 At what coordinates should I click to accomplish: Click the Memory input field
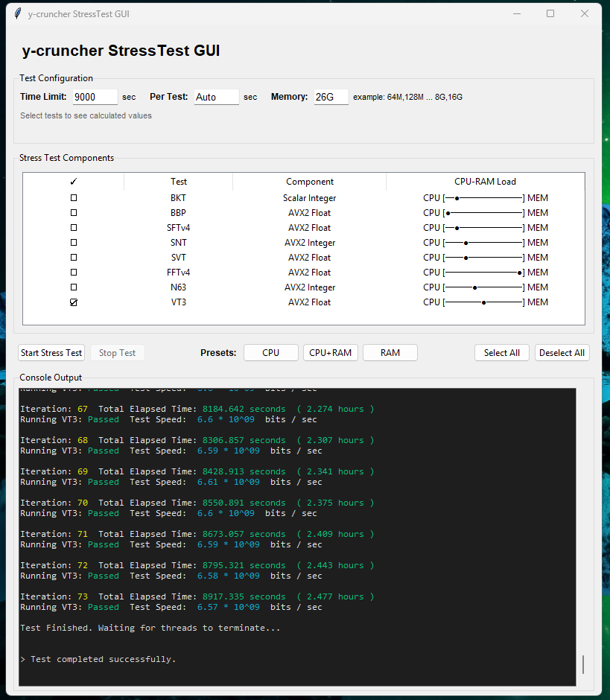tap(331, 97)
